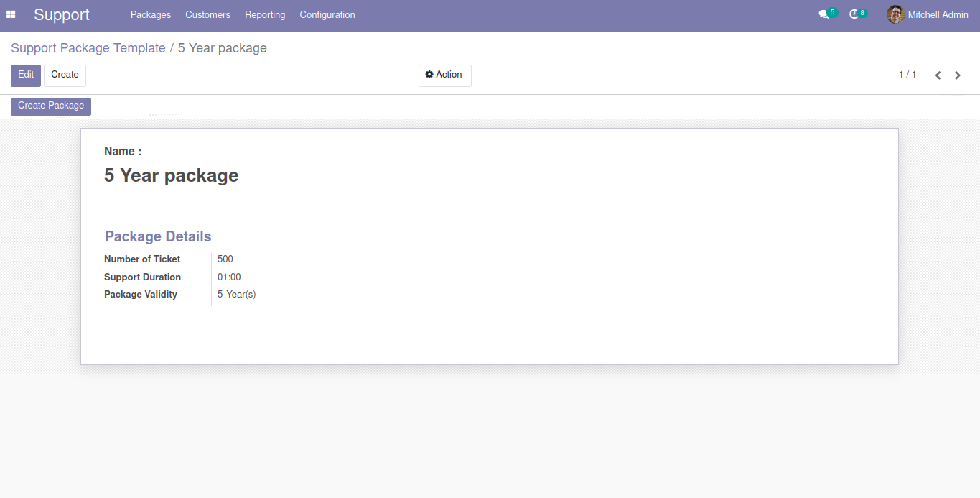Go back to Support Package Template breadcrumb
The image size is (980, 498).
click(x=88, y=48)
